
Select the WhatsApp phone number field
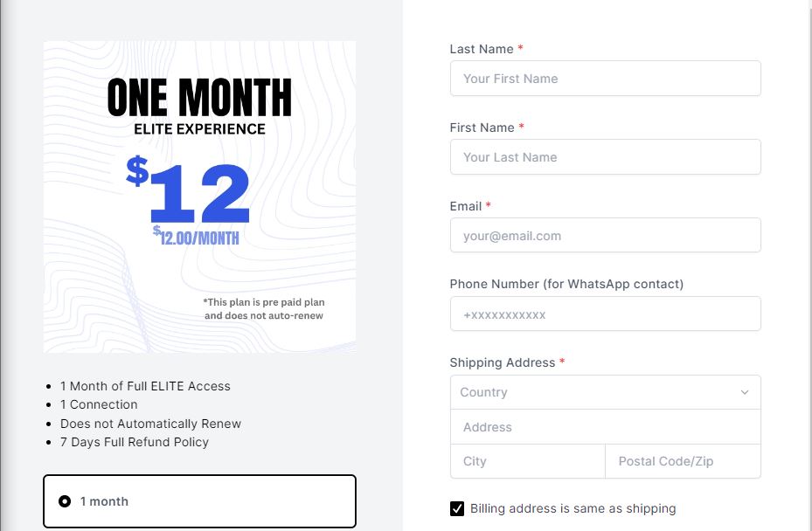coord(606,314)
